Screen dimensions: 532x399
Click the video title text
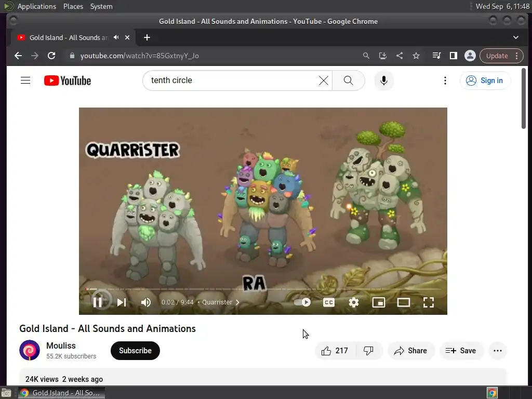tap(108, 328)
